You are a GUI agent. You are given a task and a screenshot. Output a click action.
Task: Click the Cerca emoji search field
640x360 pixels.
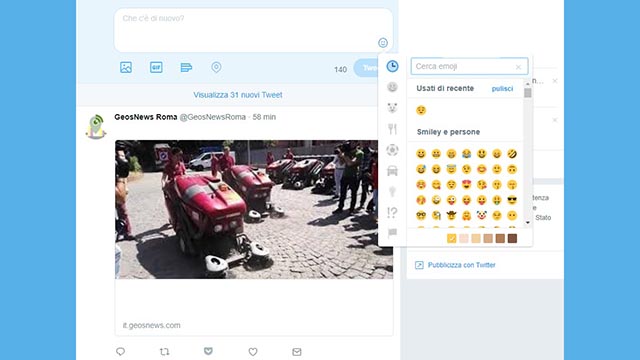(x=469, y=66)
